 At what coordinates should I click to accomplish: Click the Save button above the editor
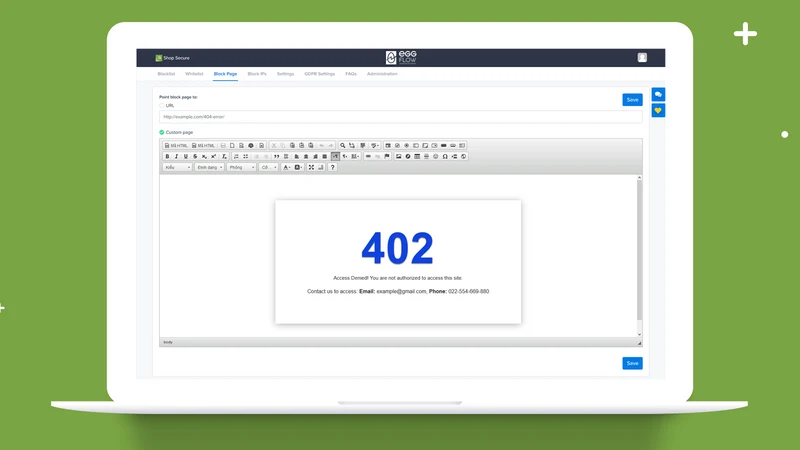pos(632,100)
